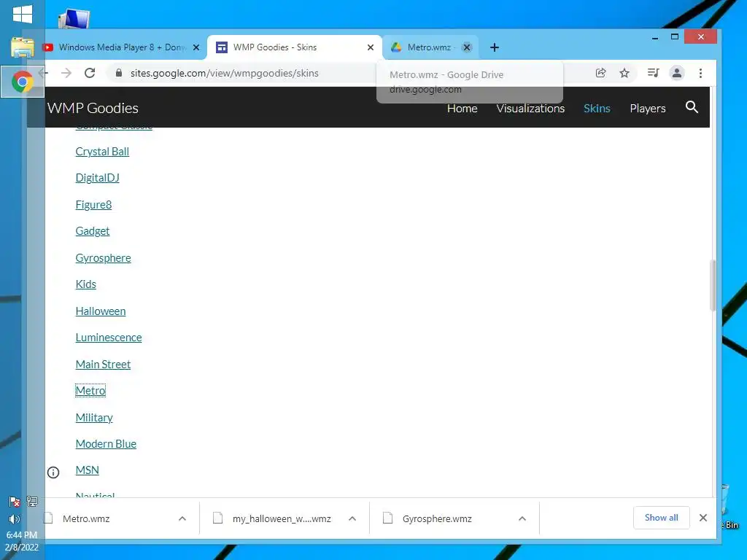Go to the Home page in site nav
Screen dimensions: 747x560
pos(462,108)
